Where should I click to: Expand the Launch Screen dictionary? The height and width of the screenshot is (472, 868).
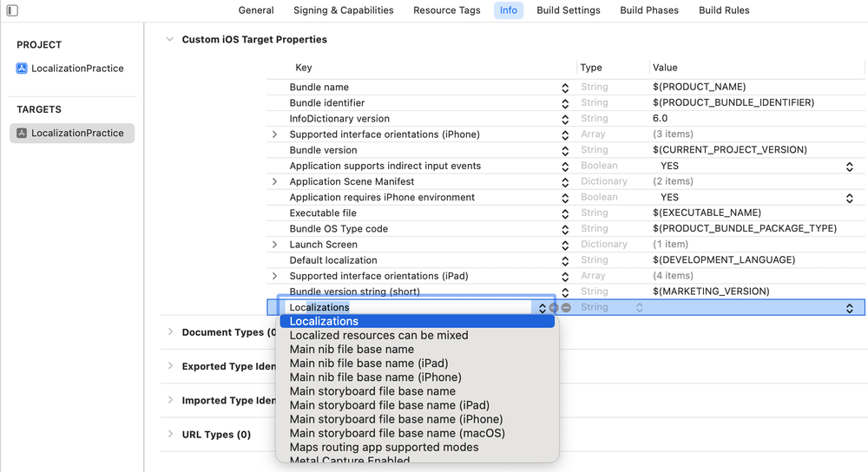pyautogui.click(x=275, y=245)
